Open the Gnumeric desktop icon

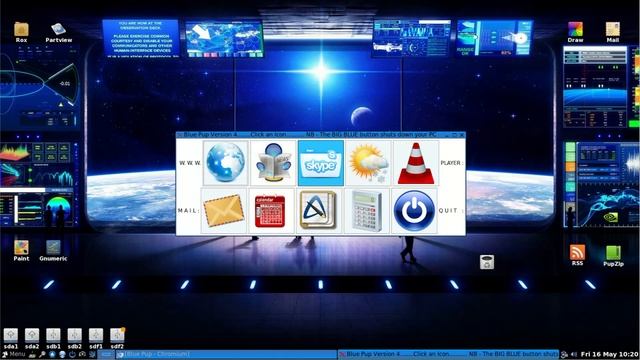coord(53,250)
